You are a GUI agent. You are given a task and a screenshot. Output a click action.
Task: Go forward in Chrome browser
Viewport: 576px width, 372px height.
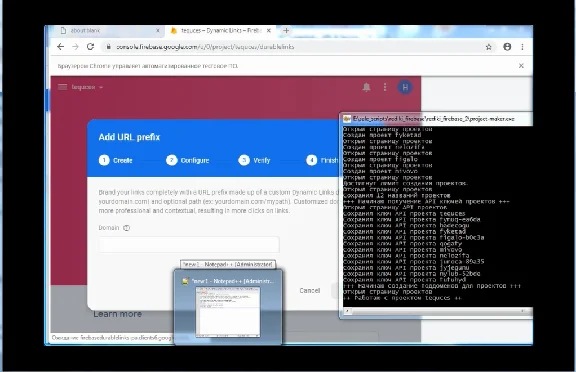click(x=76, y=47)
